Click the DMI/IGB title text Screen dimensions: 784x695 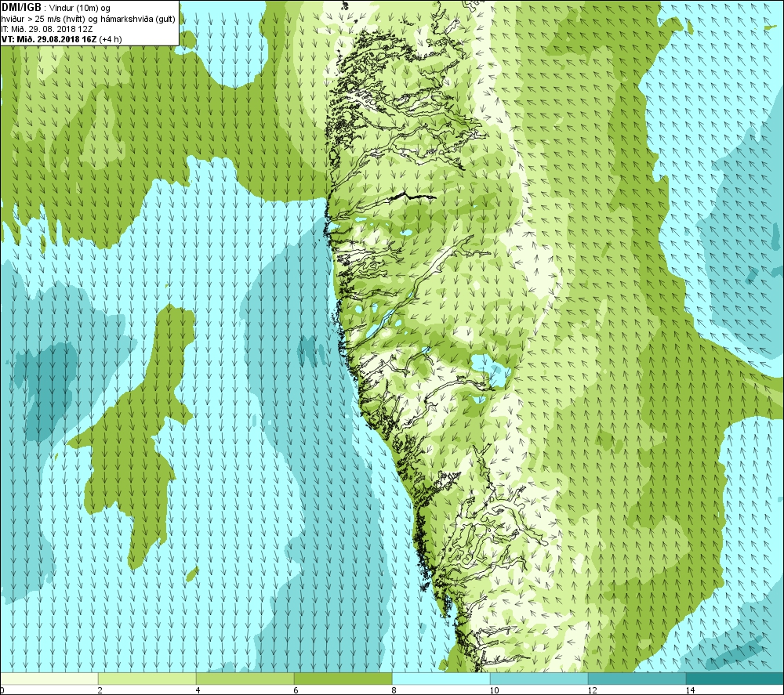(21, 8)
